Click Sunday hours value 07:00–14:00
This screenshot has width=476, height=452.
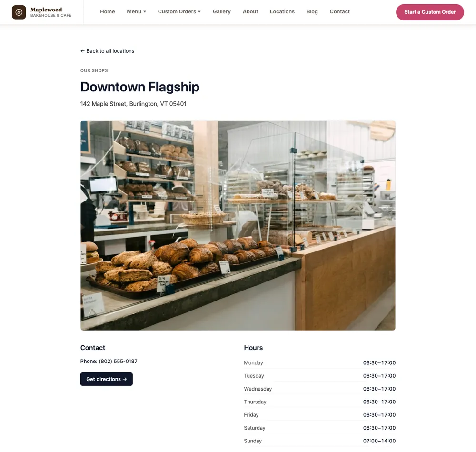[379, 441]
